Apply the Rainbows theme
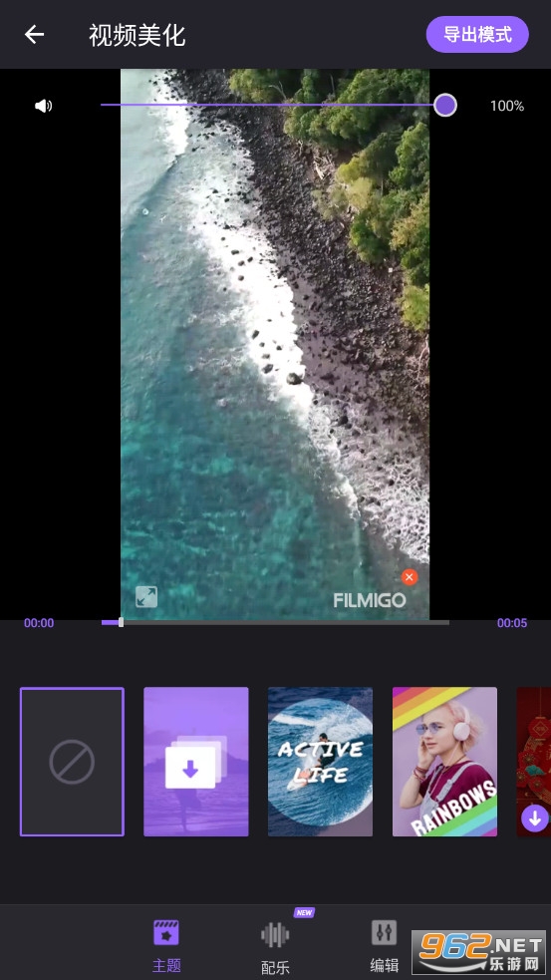 pyautogui.click(x=444, y=762)
